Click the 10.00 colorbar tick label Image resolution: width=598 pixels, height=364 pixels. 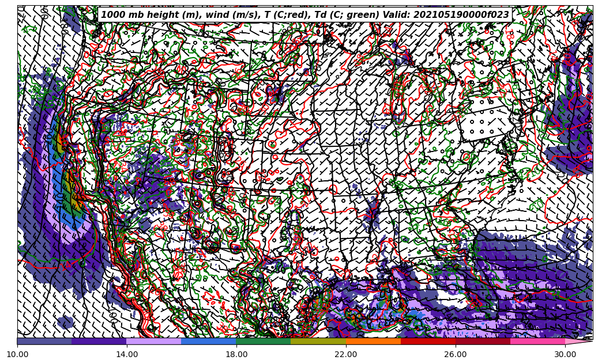pyautogui.click(x=17, y=355)
